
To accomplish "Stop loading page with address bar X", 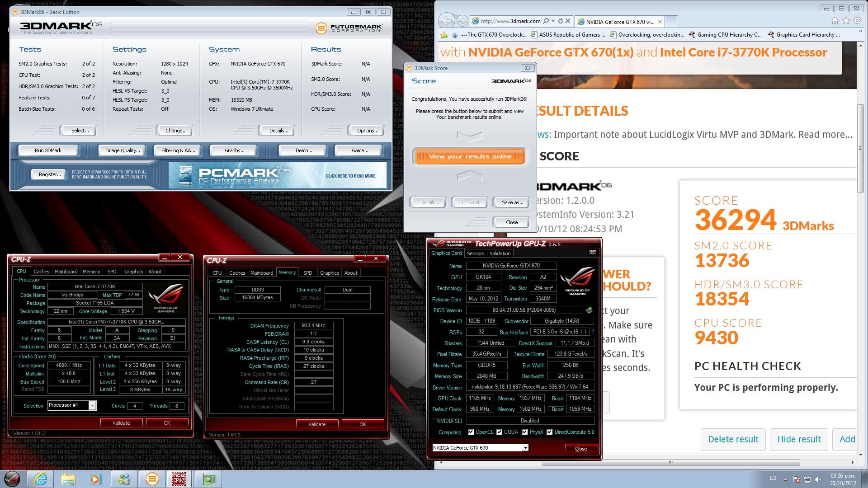I will [x=568, y=21].
